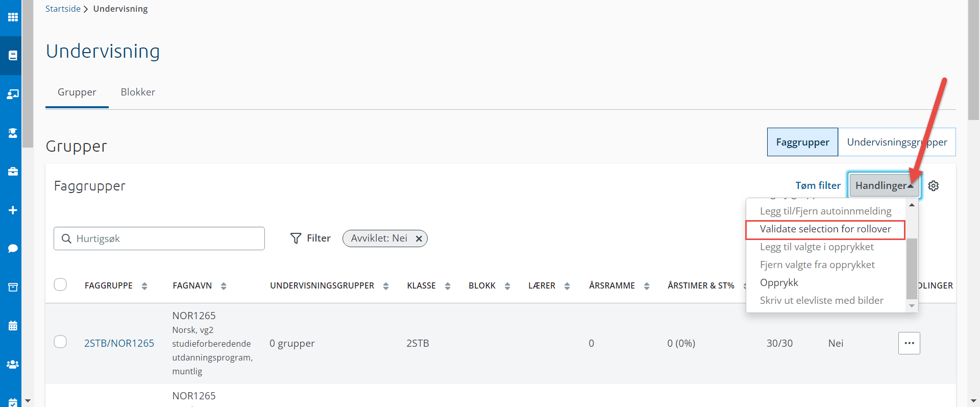Sort by FAGNAVN column
Viewport: 980px width, 407px height.
click(x=224, y=286)
